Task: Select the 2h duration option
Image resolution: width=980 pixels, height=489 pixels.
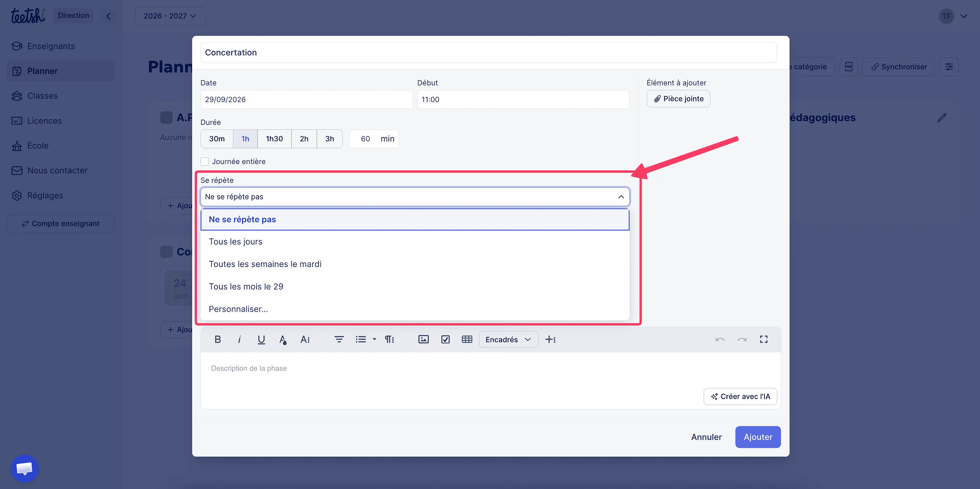Action: [304, 139]
